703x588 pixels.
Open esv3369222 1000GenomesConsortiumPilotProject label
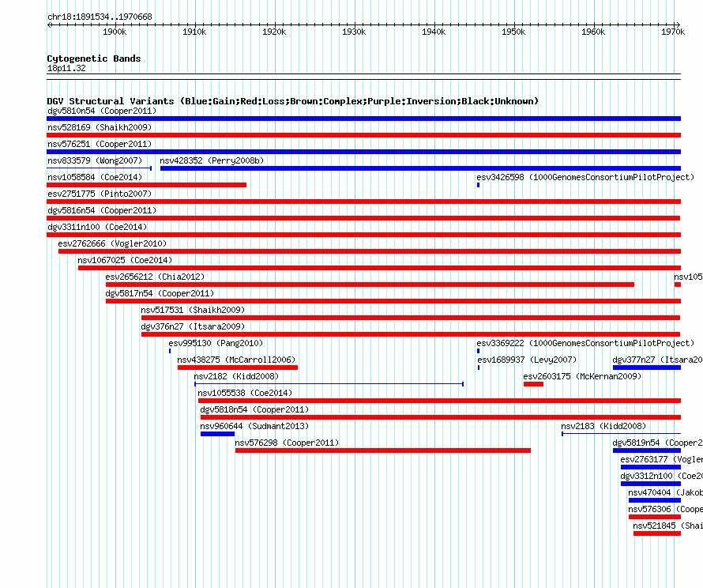coord(585,343)
